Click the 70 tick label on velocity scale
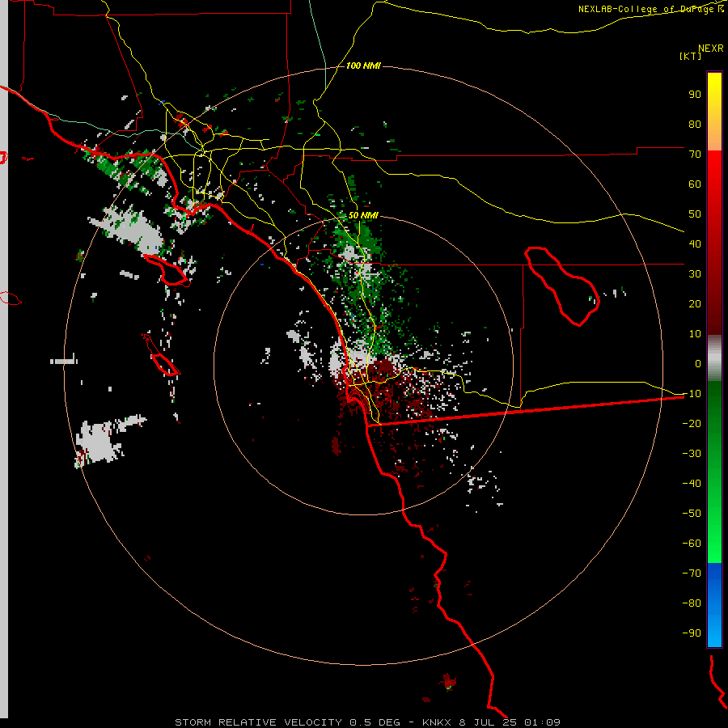Viewport: 728px width, 728px height. tap(695, 154)
